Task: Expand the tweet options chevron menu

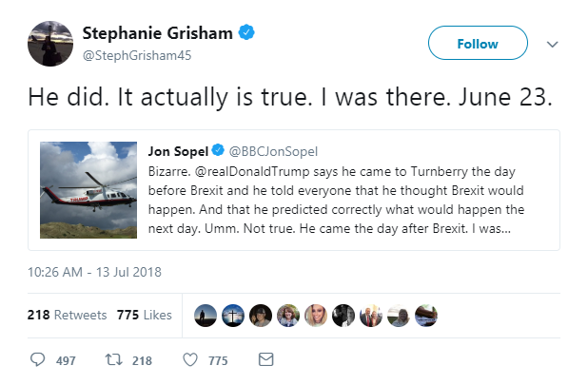Action: (553, 44)
